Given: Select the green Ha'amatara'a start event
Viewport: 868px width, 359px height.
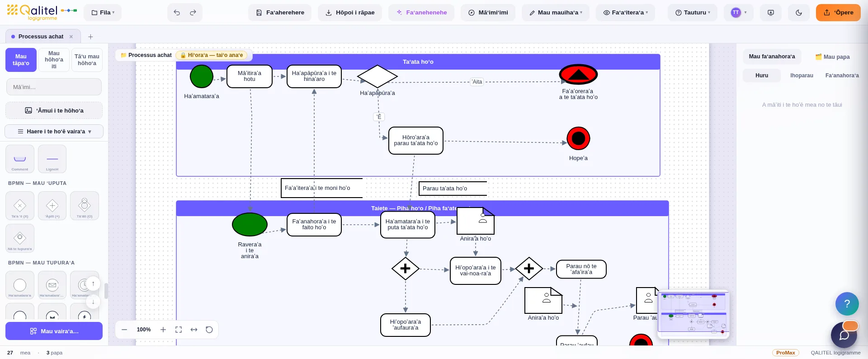Looking at the screenshot, I should point(202,76).
